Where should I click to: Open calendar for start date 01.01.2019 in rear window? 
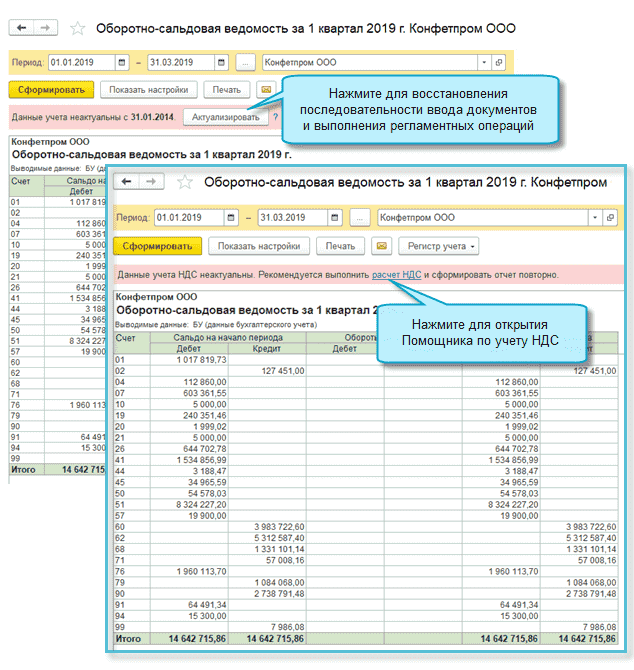click(x=122, y=62)
